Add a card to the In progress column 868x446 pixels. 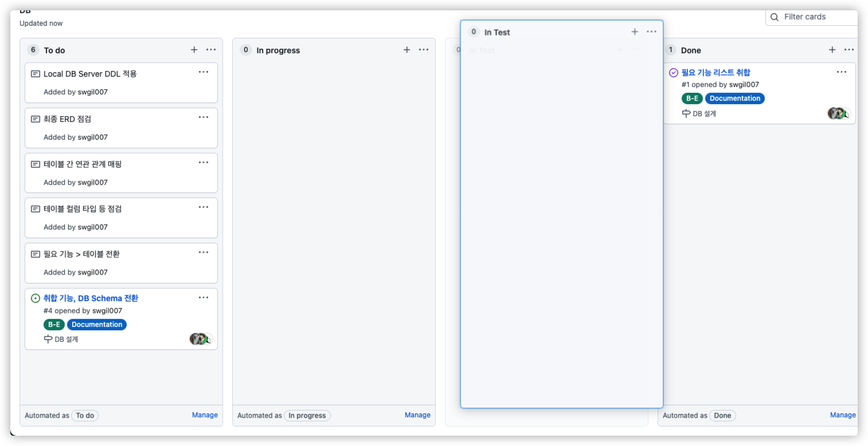(x=407, y=50)
